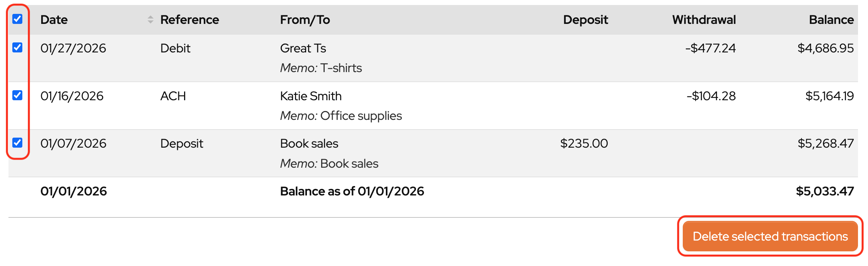Click the From/To column header
This screenshot has width=868, height=266.
[x=305, y=20]
